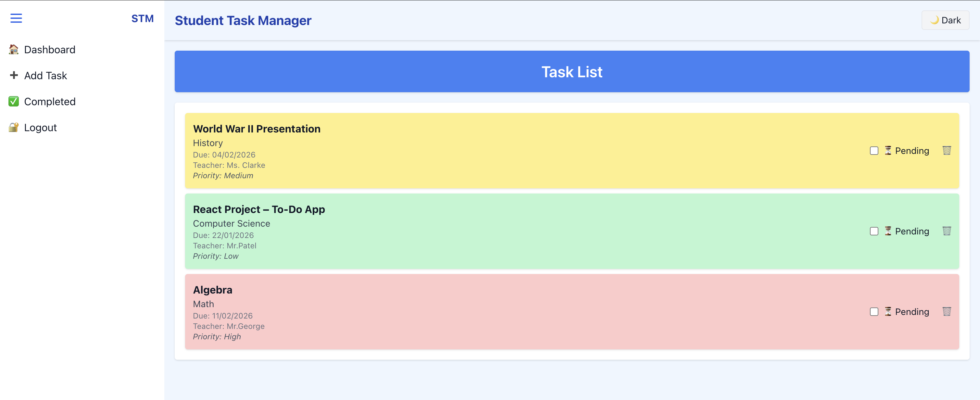This screenshot has width=980, height=400.
Task: Click the hamburger menu icon
Action: (16, 18)
